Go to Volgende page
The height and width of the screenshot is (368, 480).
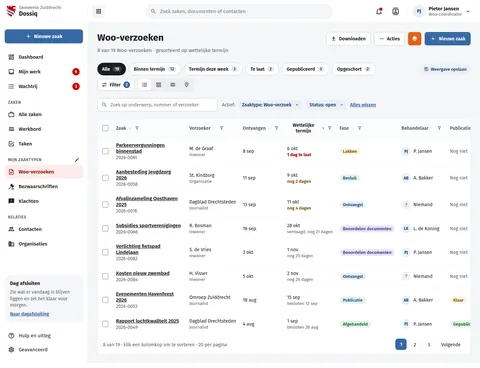(x=450, y=345)
